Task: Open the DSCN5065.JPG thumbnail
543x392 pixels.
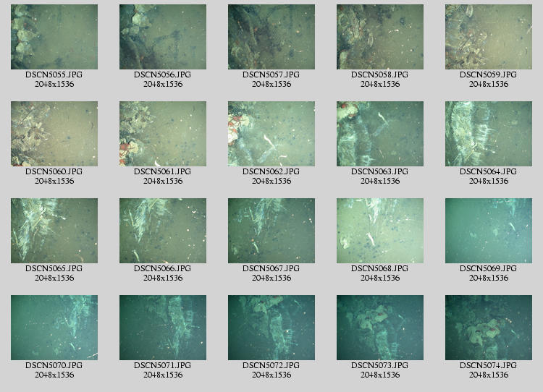Action: click(x=54, y=231)
